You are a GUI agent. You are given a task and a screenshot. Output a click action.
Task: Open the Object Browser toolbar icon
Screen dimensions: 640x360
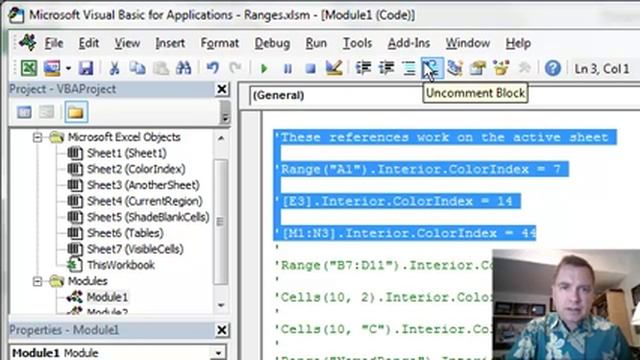pyautogui.click(x=501, y=68)
